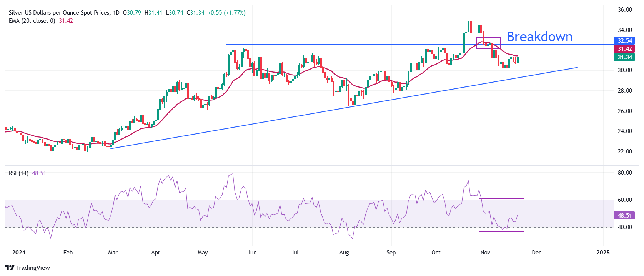Click the green 31.34 current price tag
644x276 pixels.
[x=624, y=57]
